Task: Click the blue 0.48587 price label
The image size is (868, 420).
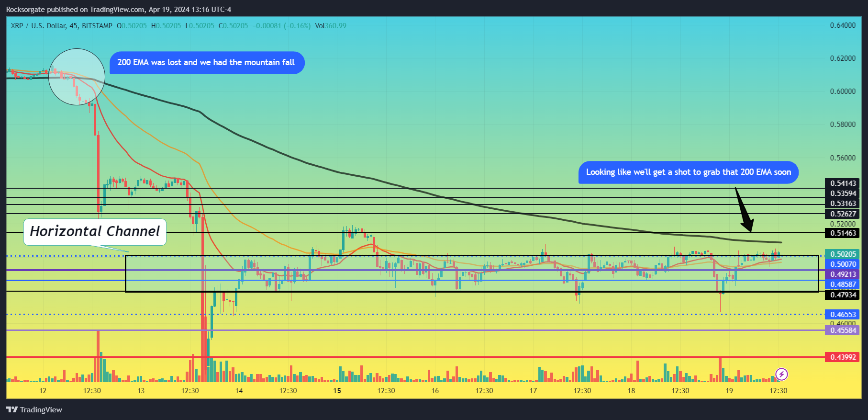Action: [x=842, y=284]
